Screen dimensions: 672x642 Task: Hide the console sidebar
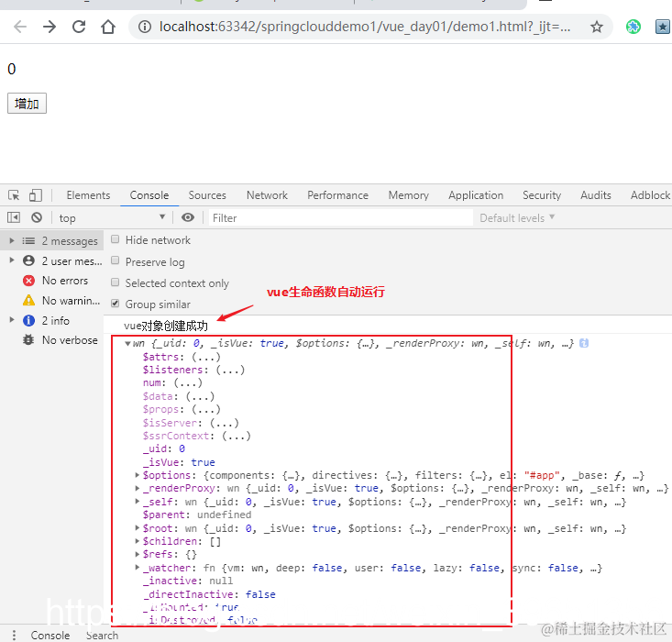coord(14,218)
